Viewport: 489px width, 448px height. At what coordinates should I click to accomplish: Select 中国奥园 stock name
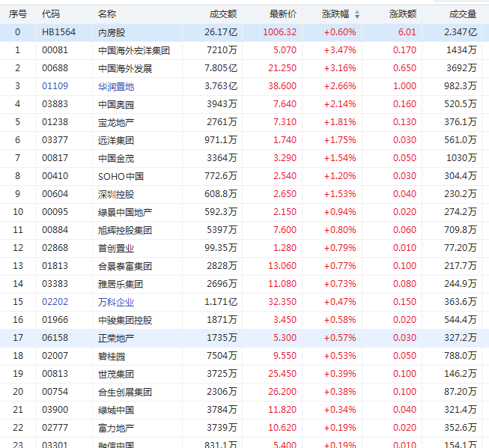116,104
